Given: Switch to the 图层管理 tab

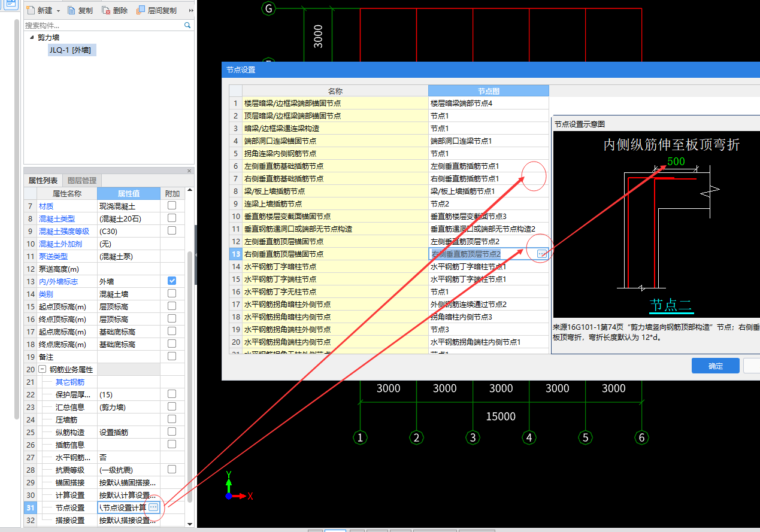Looking at the screenshot, I should click(82, 180).
